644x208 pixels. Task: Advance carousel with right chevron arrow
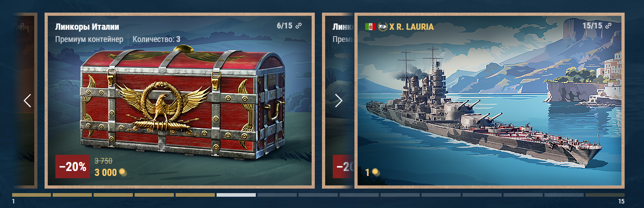coord(339,101)
